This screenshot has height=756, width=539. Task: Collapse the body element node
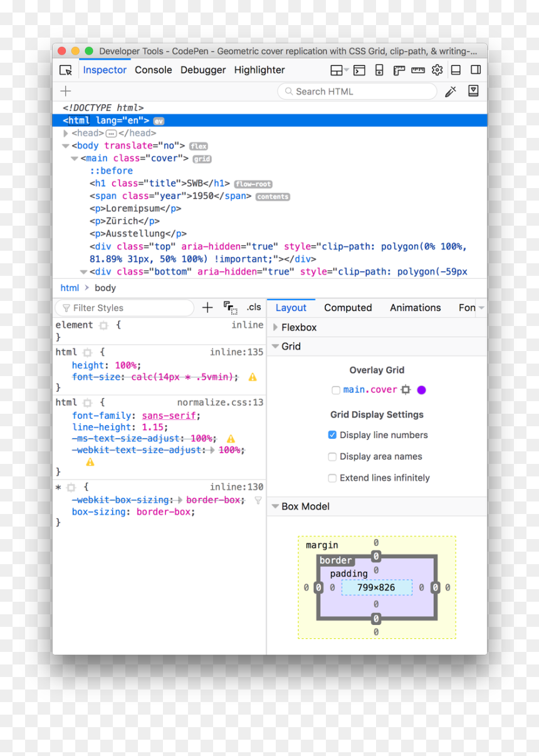[x=66, y=146]
